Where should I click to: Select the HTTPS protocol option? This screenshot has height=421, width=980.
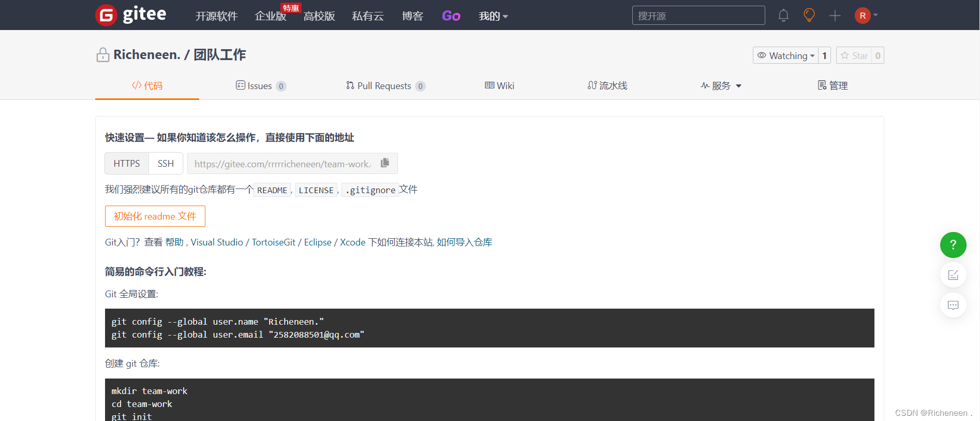point(127,164)
